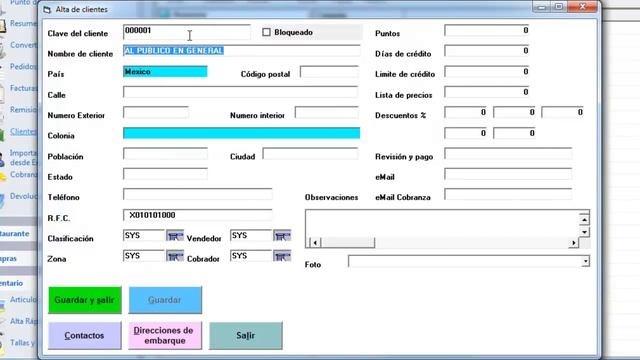Open Devoluciones in background sidebar
Screen dimensions: 640x360
[x=23, y=196]
